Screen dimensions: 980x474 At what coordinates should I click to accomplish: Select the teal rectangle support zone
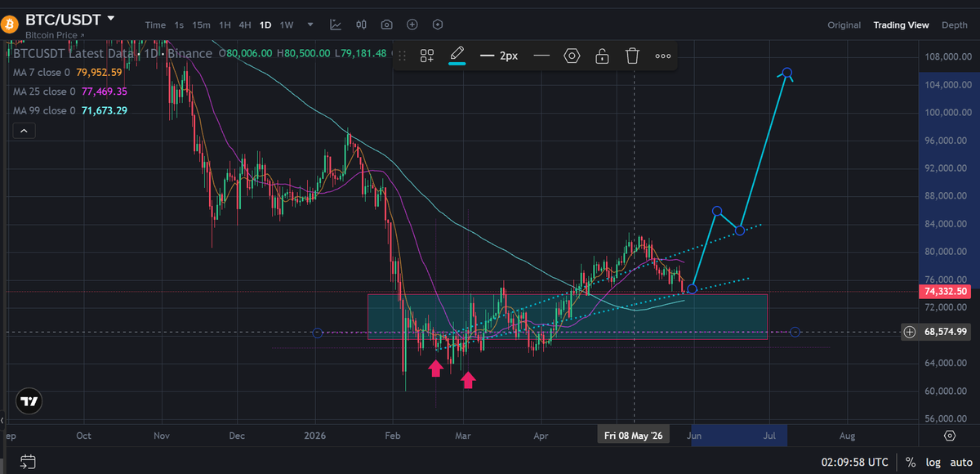coord(568,317)
